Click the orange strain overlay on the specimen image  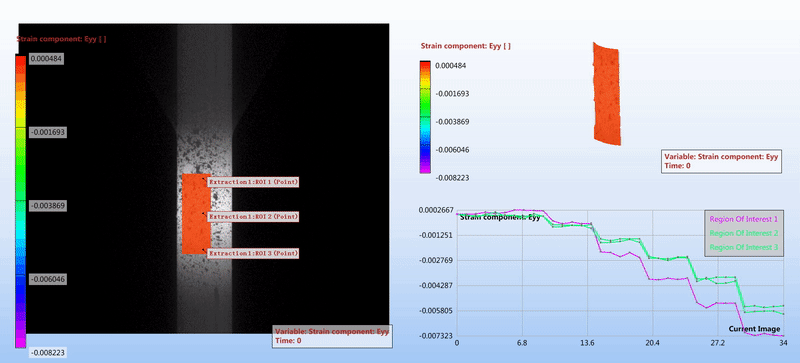point(196,214)
